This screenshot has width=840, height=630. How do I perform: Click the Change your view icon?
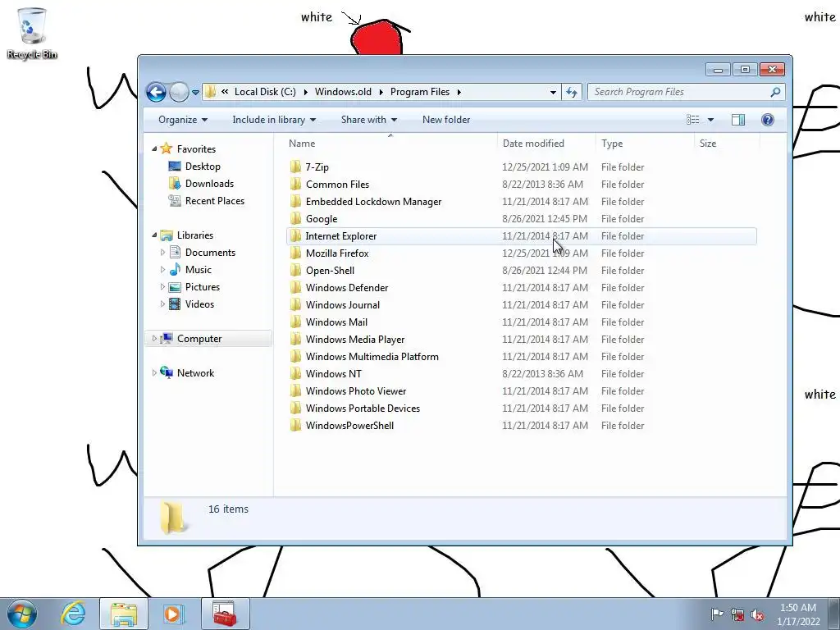point(692,120)
